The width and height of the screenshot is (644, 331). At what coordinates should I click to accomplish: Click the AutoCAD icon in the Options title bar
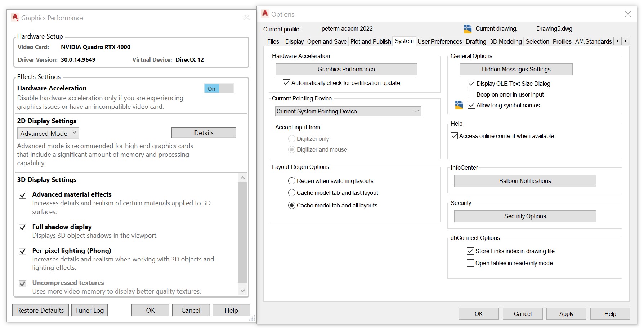point(266,14)
